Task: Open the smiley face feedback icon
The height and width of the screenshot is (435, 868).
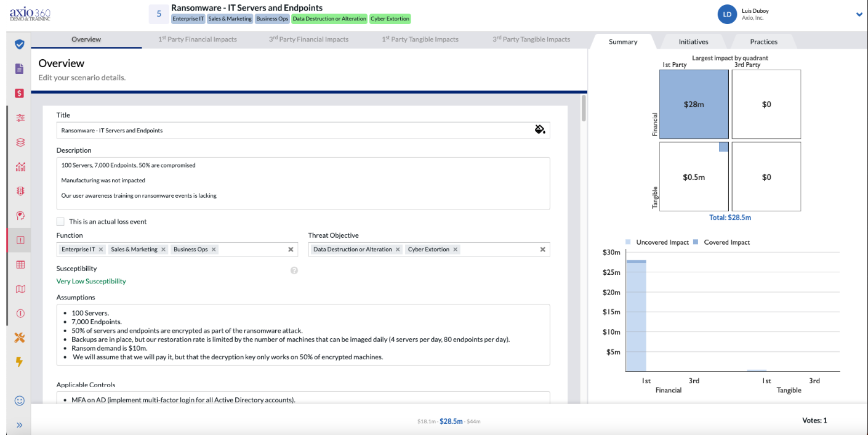Action: (x=20, y=400)
